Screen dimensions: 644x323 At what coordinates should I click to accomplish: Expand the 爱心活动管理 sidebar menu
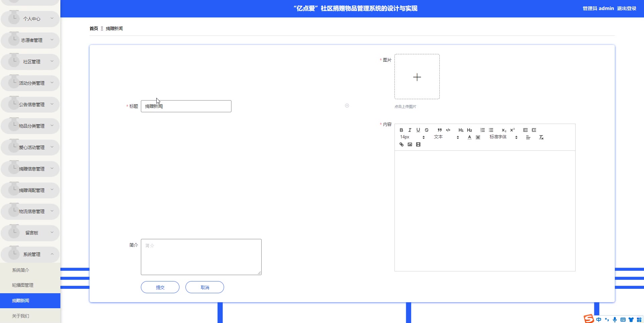tap(30, 147)
